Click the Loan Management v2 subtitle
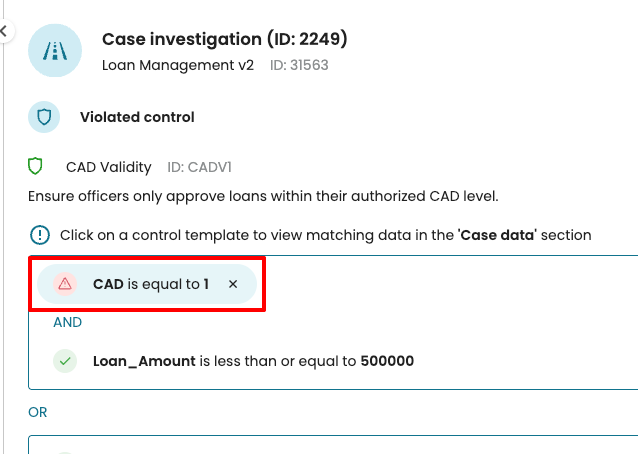 coord(178,65)
